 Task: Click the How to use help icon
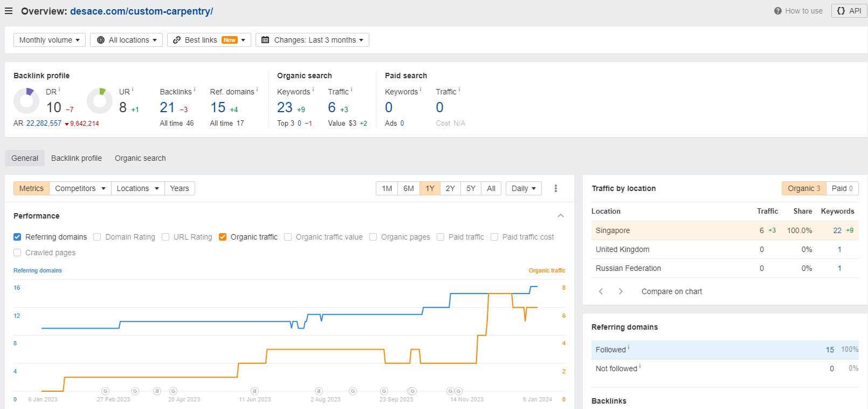(777, 11)
